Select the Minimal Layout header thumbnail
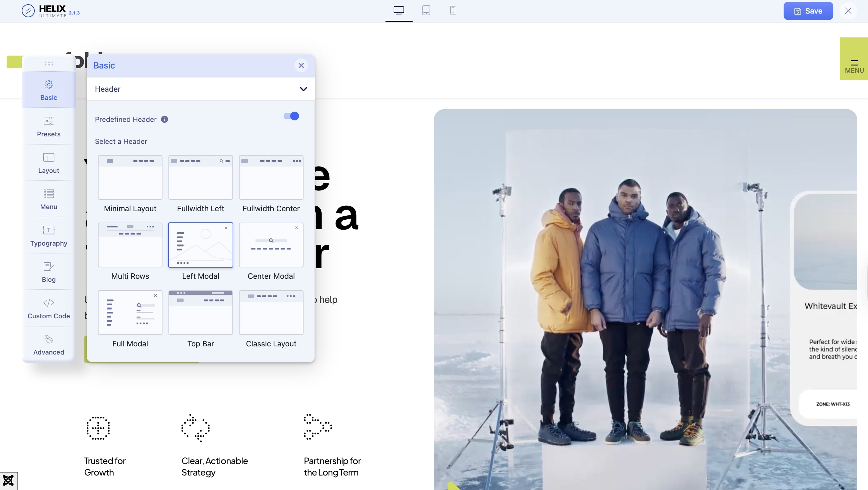Image resolution: width=868 pixels, height=490 pixels. (130, 177)
